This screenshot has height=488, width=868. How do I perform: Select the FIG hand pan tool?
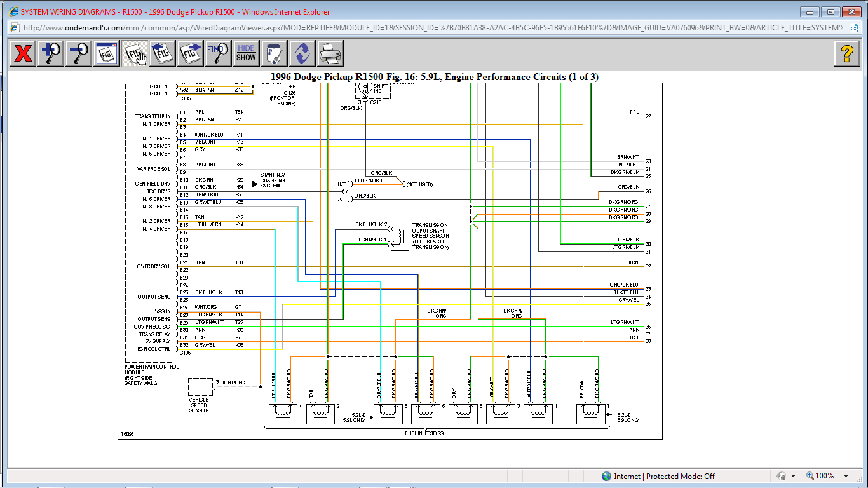(x=135, y=53)
